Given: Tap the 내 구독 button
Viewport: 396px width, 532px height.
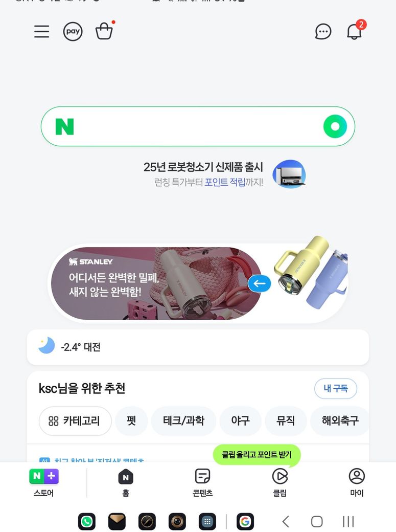Looking at the screenshot, I should [336, 388].
